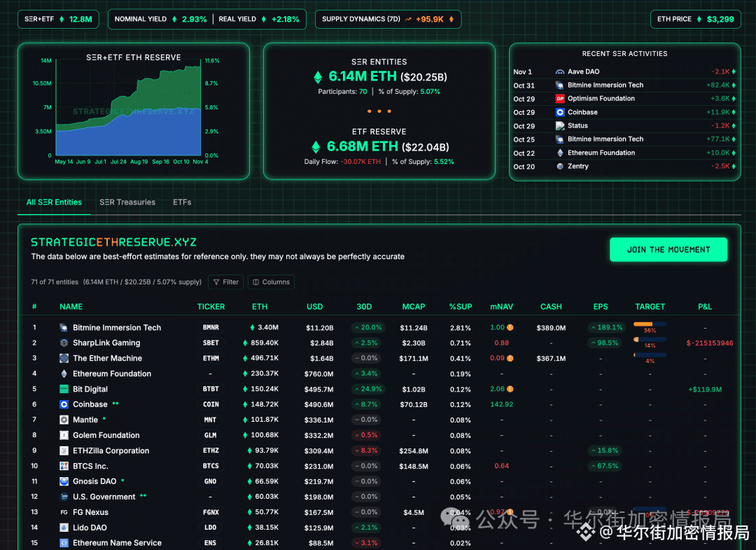
Task: Click the Lido DAO logo icon
Action: 64,528
